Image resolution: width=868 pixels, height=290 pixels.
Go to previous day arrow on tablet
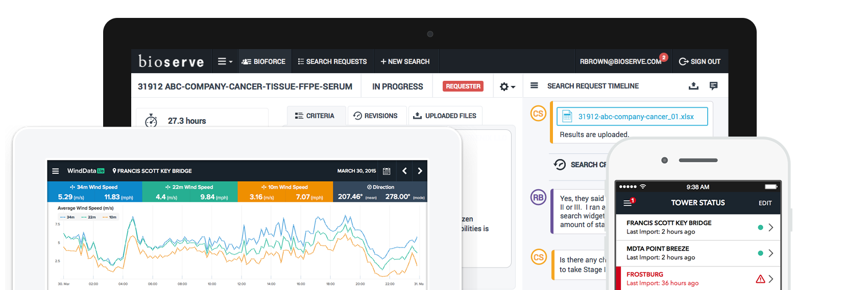[x=404, y=171]
